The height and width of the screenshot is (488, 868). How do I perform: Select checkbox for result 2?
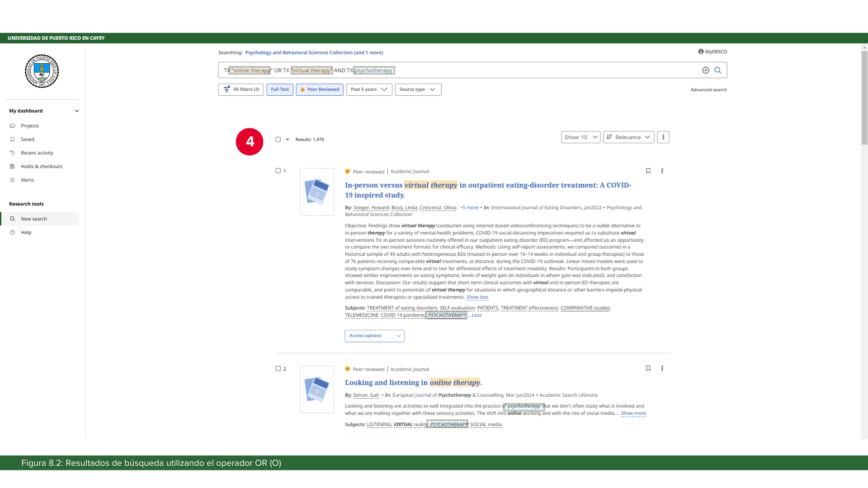tap(278, 369)
